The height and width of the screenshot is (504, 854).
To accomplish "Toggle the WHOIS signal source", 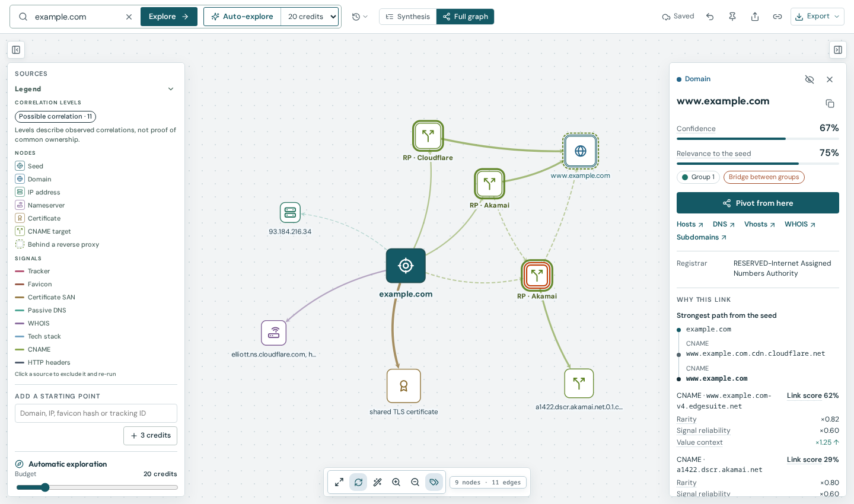I will tap(32, 323).
